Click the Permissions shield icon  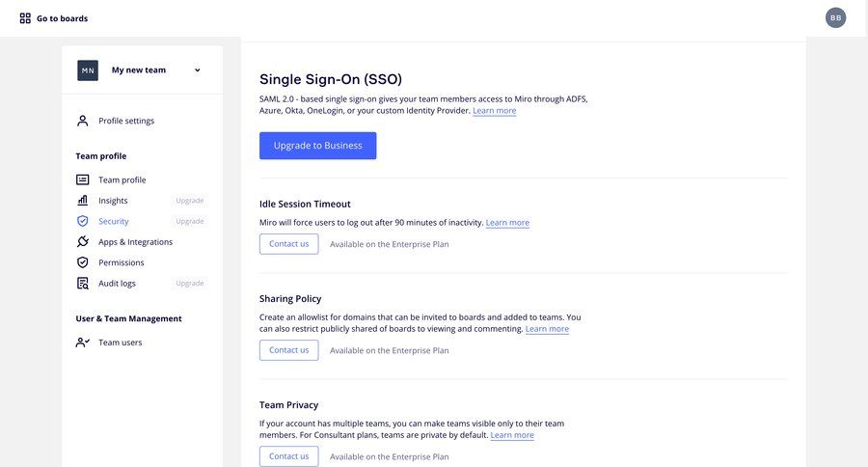tap(83, 262)
